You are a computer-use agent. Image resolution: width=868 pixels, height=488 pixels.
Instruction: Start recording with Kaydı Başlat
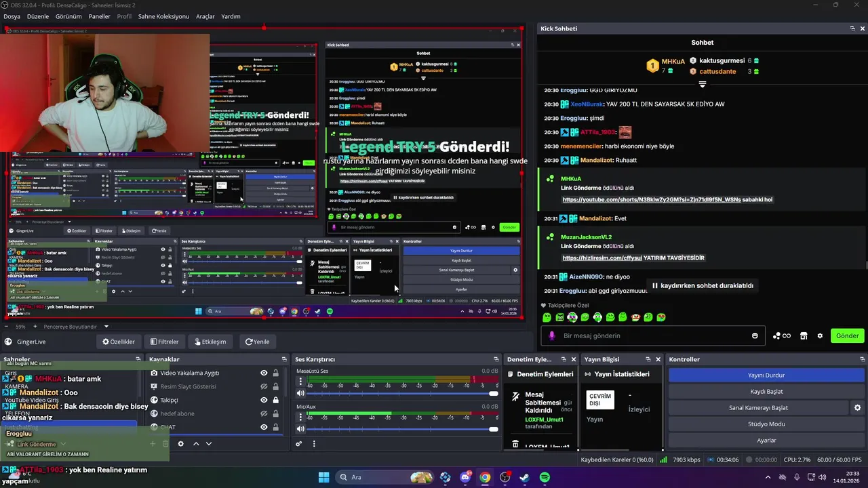tap(766, 391)
